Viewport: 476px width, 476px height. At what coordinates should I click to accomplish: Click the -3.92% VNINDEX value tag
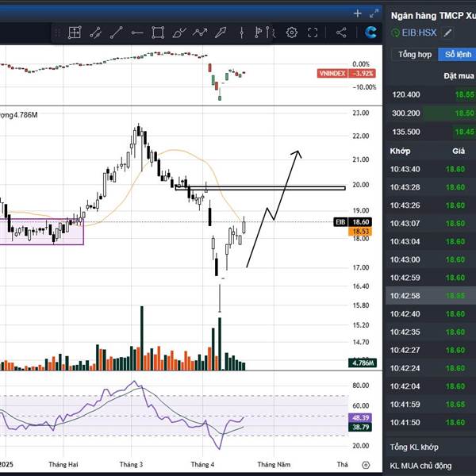point(363,74)
